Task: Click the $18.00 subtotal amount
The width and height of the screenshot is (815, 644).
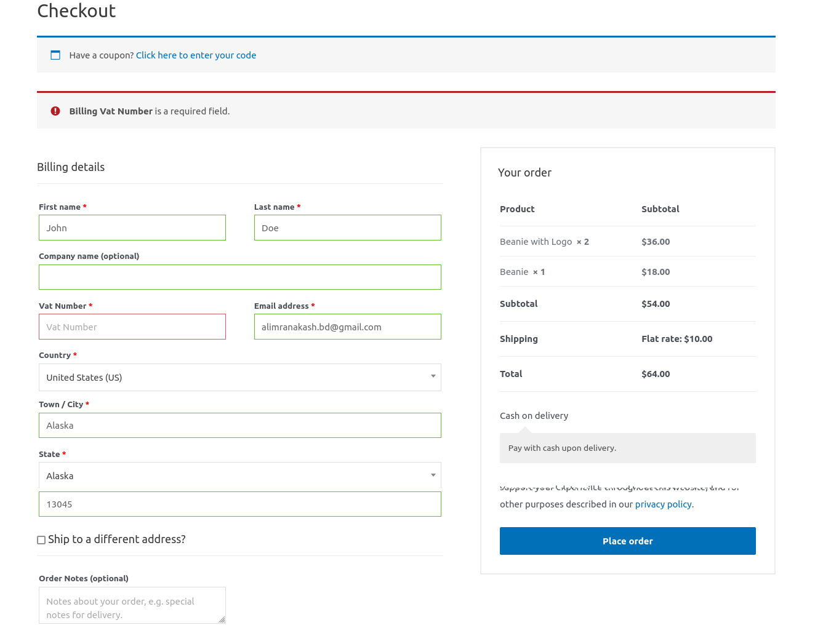Action: (x=656, y=272)
